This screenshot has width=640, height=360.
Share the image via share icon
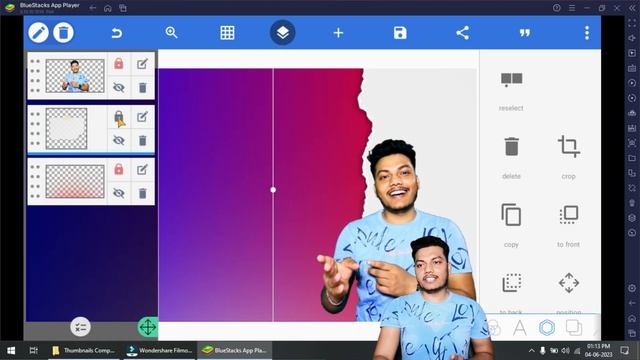click(x=462, y=33)
